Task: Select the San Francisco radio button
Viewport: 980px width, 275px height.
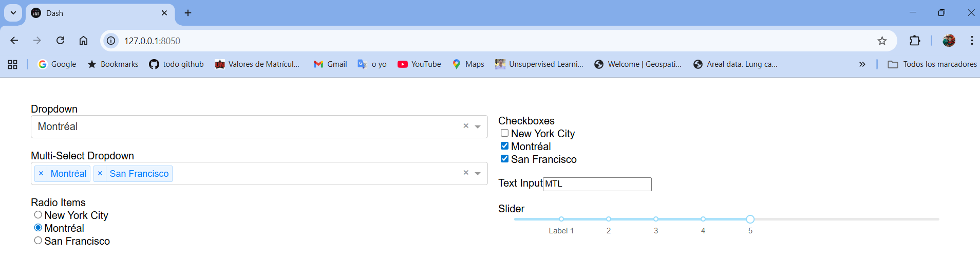Action: pyautogui.click(x=38, y=241)
